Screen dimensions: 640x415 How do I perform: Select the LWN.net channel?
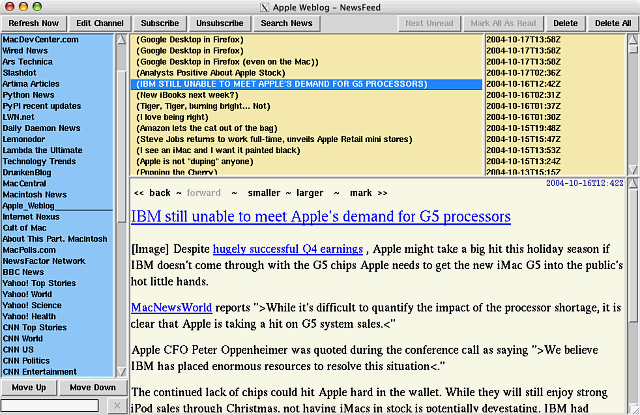[57, 117]
